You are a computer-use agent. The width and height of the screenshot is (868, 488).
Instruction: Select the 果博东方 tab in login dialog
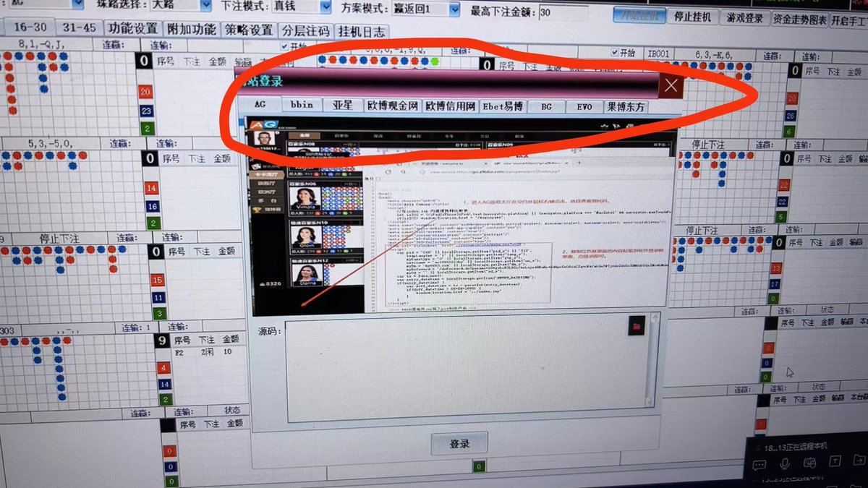626,107
